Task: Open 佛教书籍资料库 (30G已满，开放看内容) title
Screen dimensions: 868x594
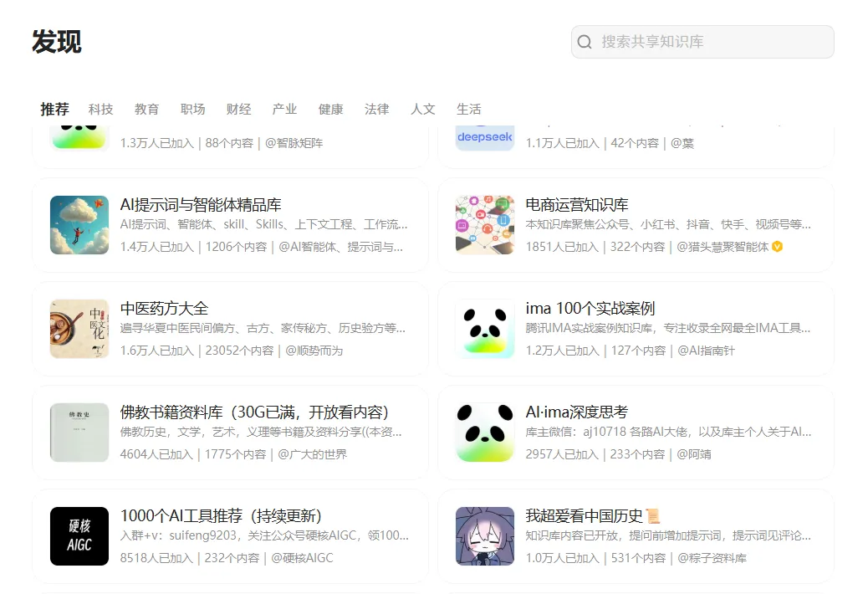Action: point(255,412)
